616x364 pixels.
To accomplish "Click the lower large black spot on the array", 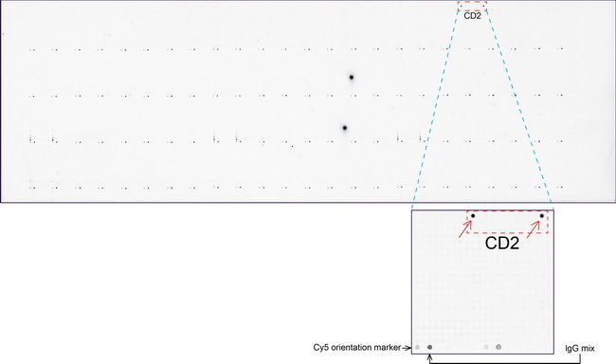I will point(345,128).
